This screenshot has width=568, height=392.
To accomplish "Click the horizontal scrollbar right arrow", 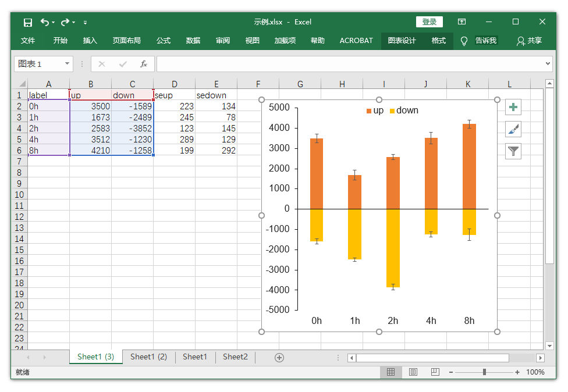I will [x=540, y=358].
